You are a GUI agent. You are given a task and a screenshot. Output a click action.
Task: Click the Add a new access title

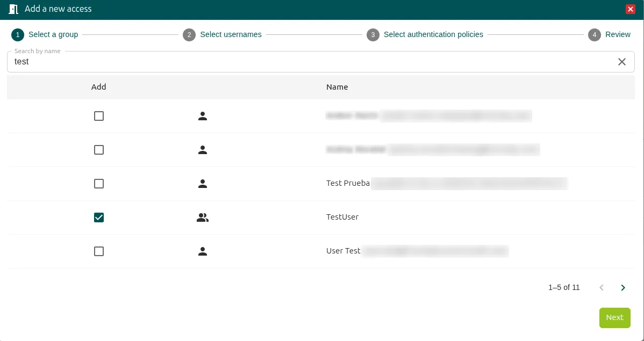pyautogui.click(x=58, y=9)
